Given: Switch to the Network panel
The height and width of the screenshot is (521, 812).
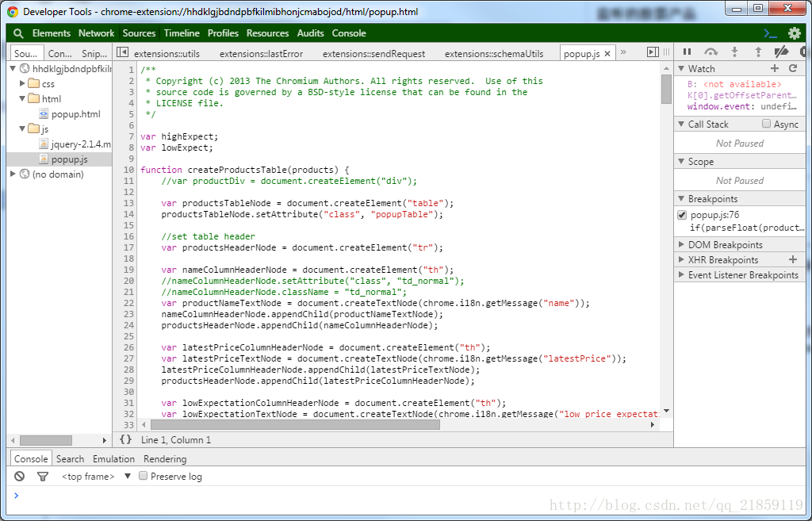Looking at the screenshot, I should tap(96, 33).
